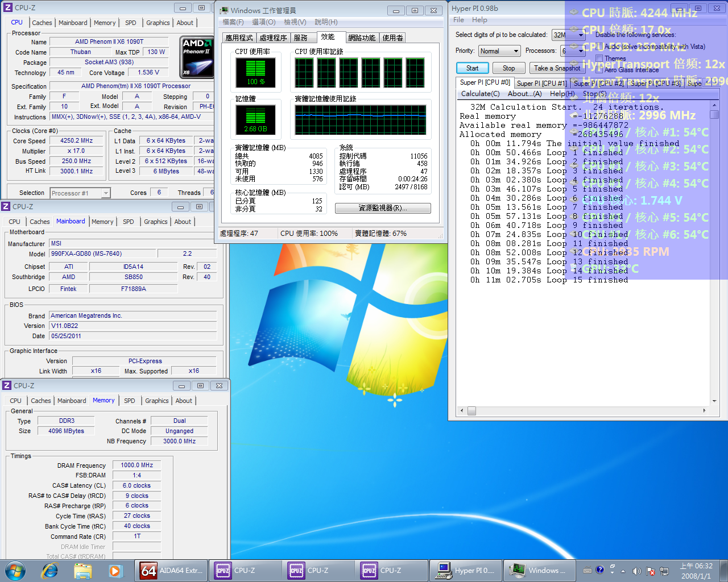Screen dimensions: 728x582
Task: Click the 記憶體 2.68 GB memory meter
Action: pyautogui.click(x=255, y=120)
